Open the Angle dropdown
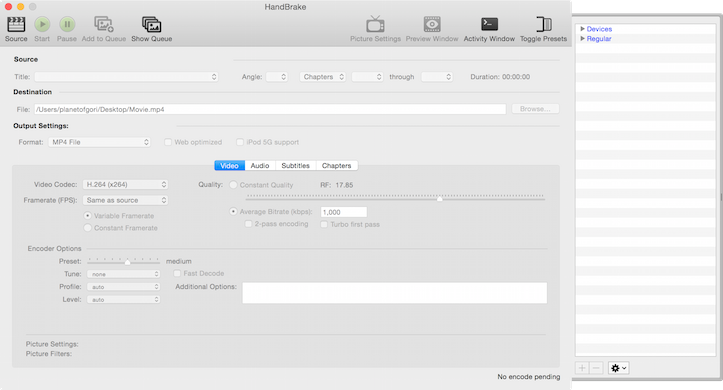The width and height of the screenshot is (723, 390). coord(277,77)
